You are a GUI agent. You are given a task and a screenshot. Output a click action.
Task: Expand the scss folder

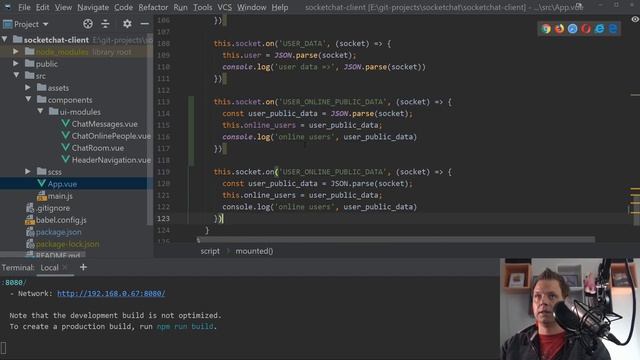click(x=28, y=171)
